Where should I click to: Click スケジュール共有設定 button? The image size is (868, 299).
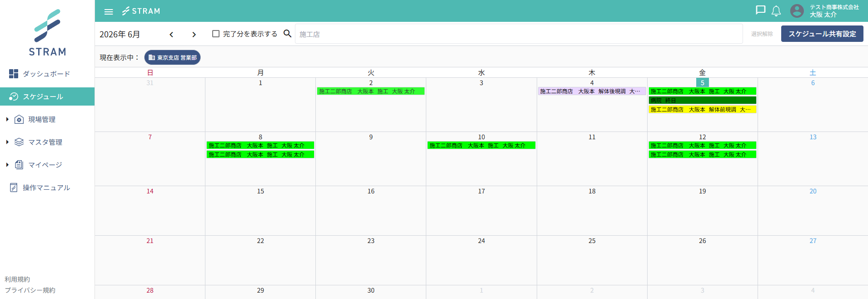822,34
